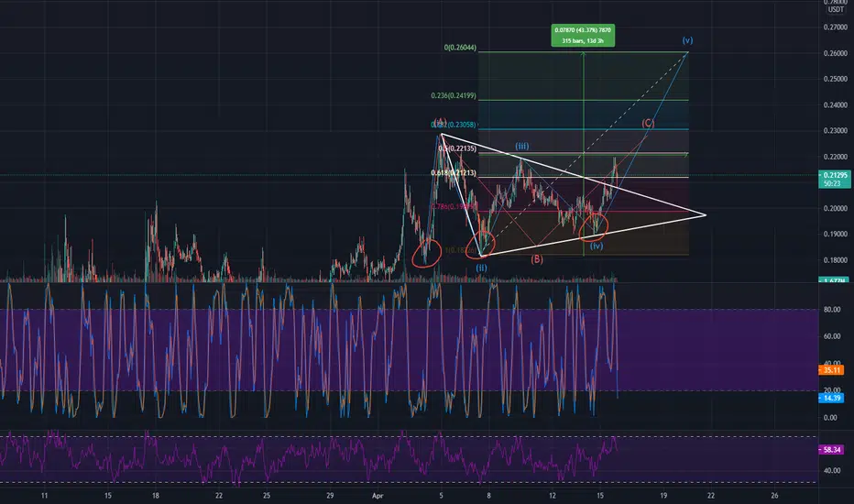Select the Fibonacci 0(0.26044) level label

[460, 48]
